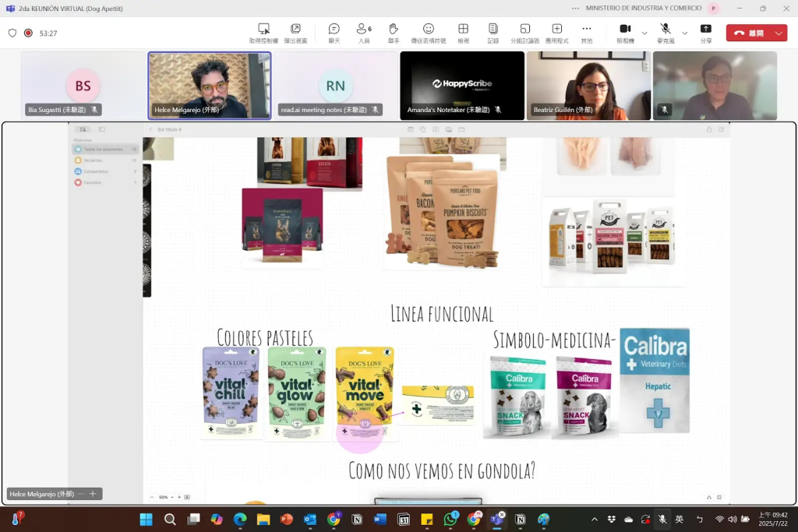This screenshot has height=532, width=798.
Task: Open WhatsApp from the taskbar
Action: tap(450, 520)
